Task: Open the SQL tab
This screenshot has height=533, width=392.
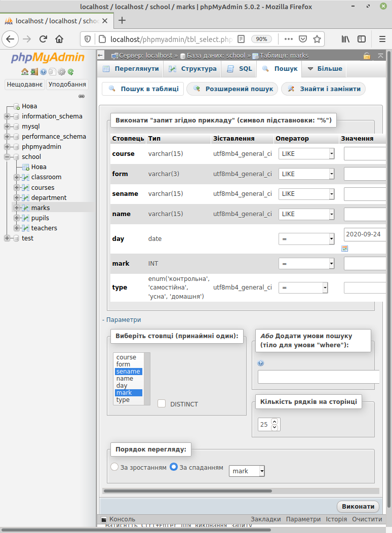Action: pyautogui.click(x=240, y=69)
